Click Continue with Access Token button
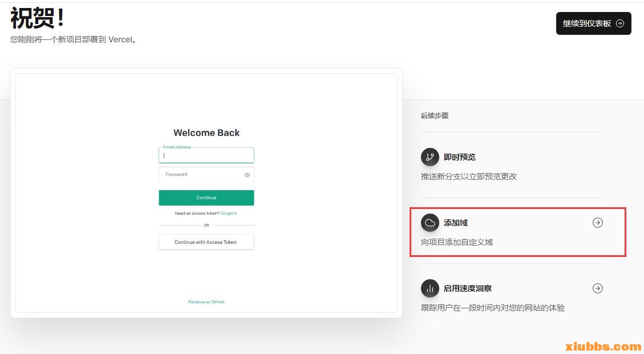 [x=206, y=242]
